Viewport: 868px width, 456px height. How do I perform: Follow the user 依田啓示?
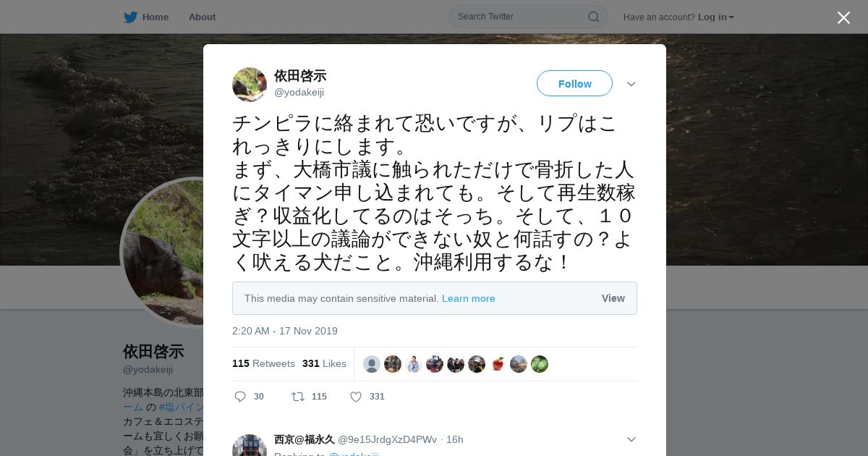[574, 84]
